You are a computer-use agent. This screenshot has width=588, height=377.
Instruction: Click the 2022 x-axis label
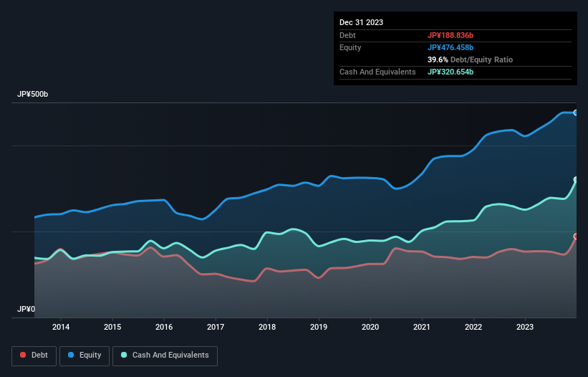tap(473, 327)
